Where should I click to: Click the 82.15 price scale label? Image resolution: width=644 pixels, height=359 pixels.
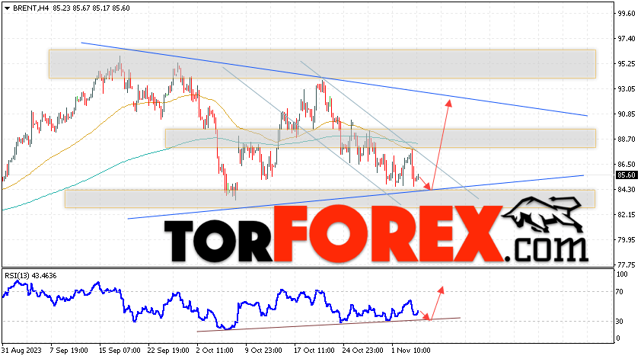point(626,214)
